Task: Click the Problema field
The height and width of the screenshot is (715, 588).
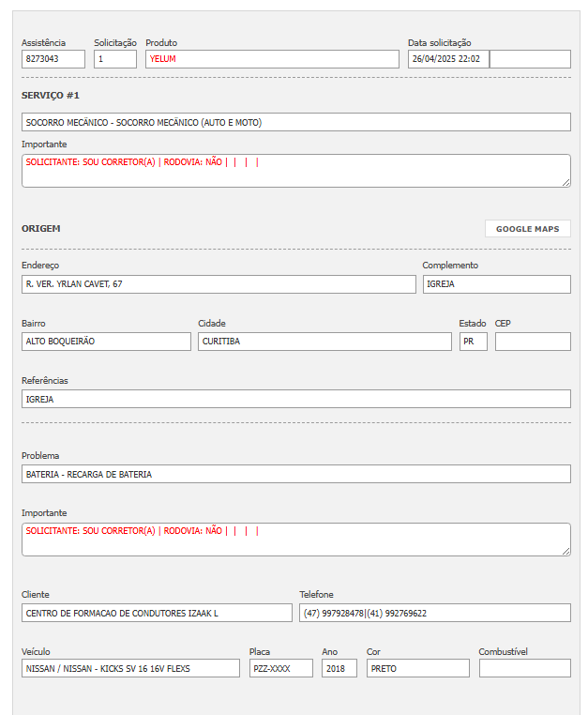Action: coord(295,474)
